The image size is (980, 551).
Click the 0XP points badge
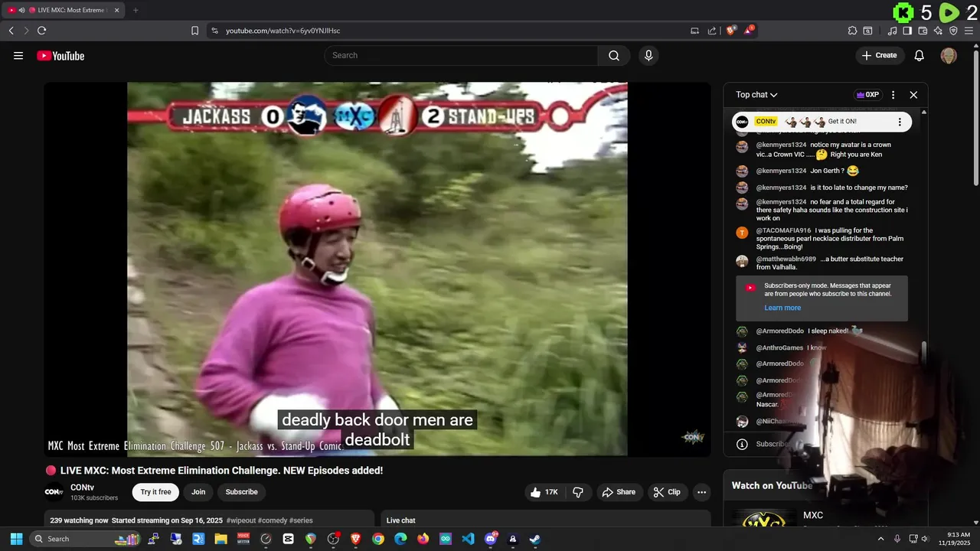click(x=868, y=95)
